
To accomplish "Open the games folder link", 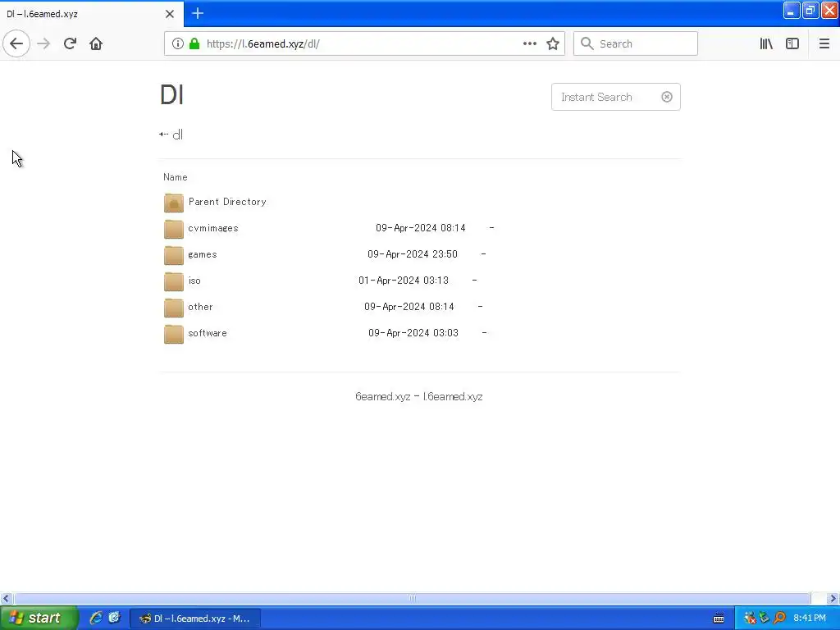I will pyautogui.click(x=203, y=254).
